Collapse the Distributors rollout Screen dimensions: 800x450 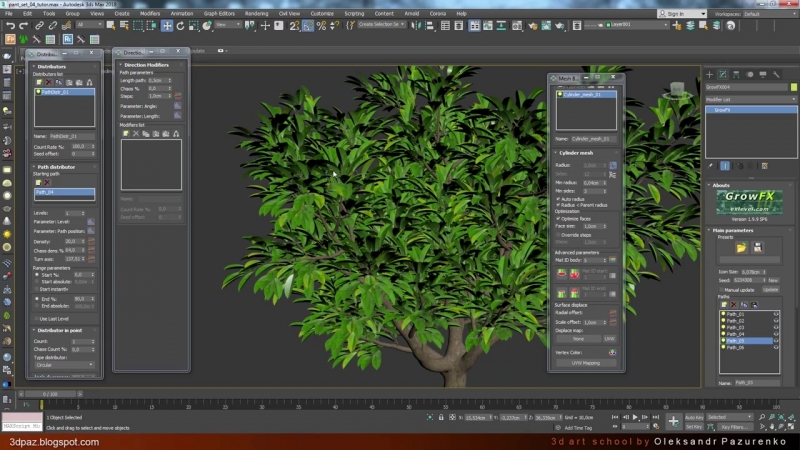pyautogui.click(x=52, y=66)
